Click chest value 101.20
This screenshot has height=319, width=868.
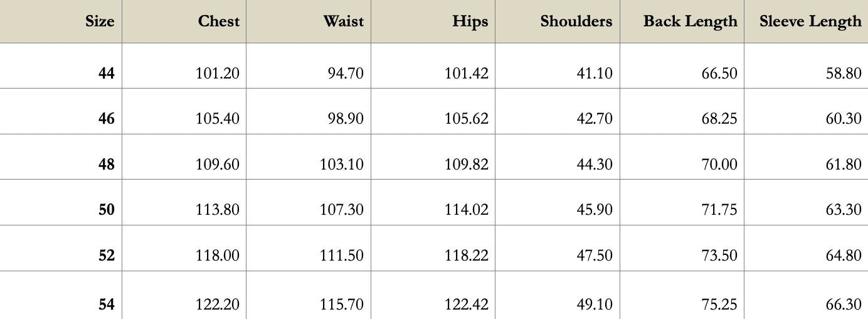[x=218, y=73]
